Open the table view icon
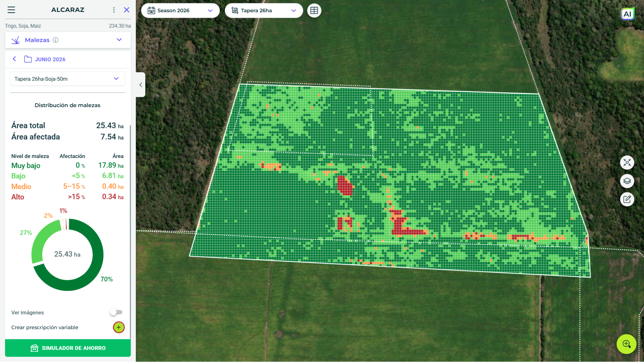644x362 pixels. (x=314, y=11)
